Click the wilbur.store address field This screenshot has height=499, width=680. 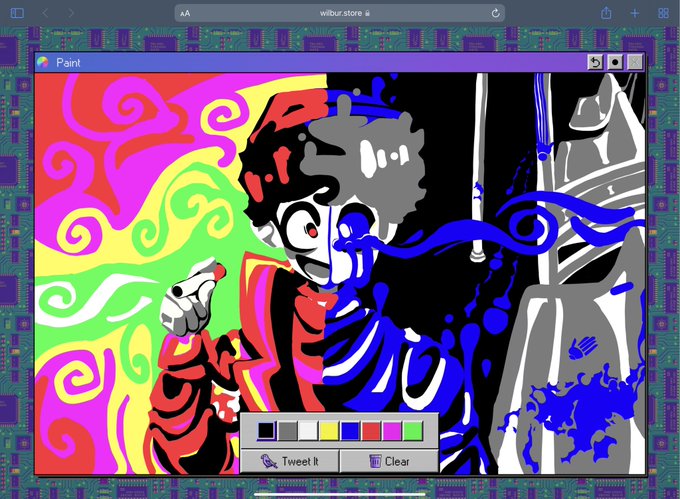[340, 13]
